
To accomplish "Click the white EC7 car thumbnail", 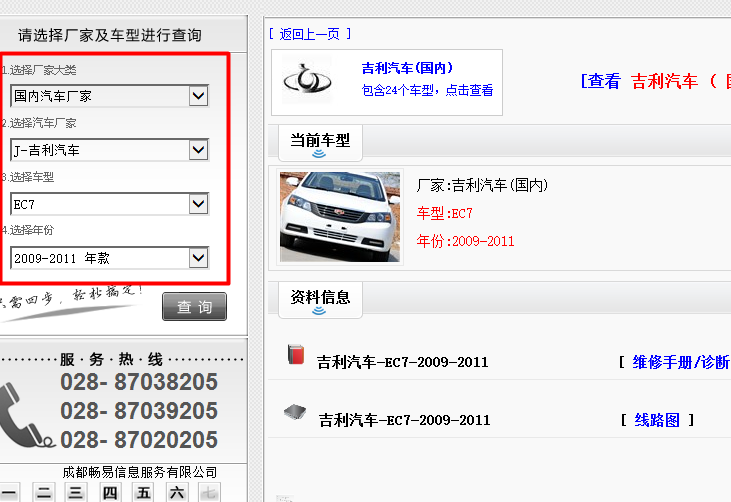I will (x=340, y=217).
